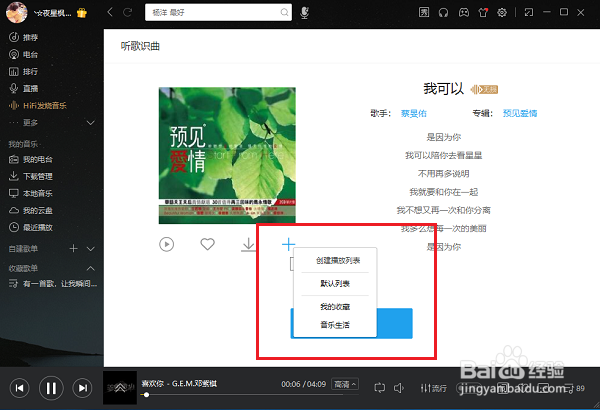The image size is (600, 410).
Task: Start song recognition with the microphone icon
Action: 304,13
